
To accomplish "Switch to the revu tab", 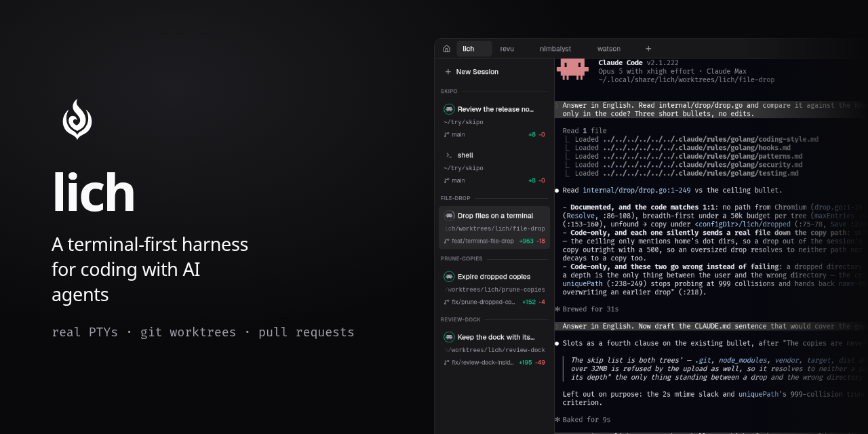I will (507, 49).
